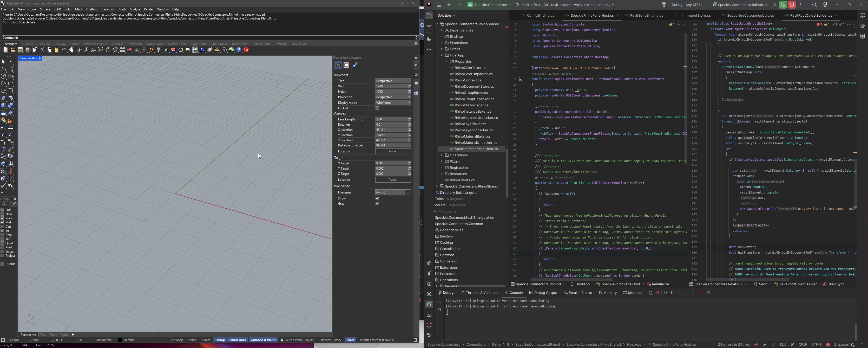
Task: Enable the Cen object snap checkbox
Action: [x=3, y=227]
